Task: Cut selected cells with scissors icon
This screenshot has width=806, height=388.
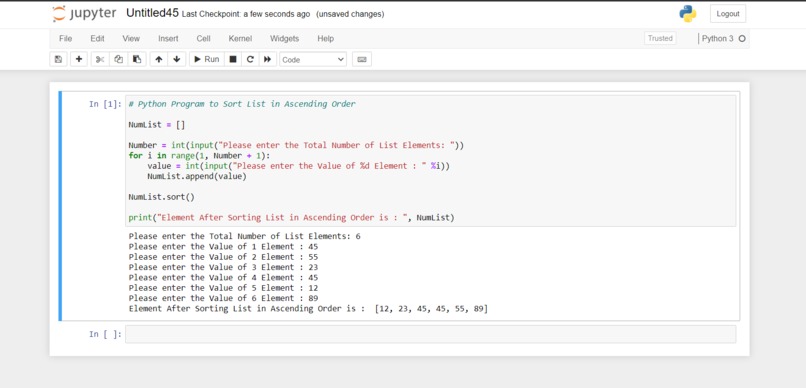Action: coord(100,59)
